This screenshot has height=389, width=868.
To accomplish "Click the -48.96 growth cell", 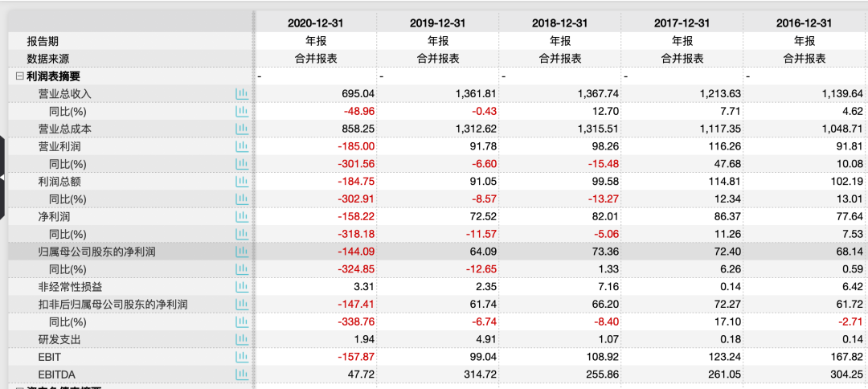I will tap(359, 112).
